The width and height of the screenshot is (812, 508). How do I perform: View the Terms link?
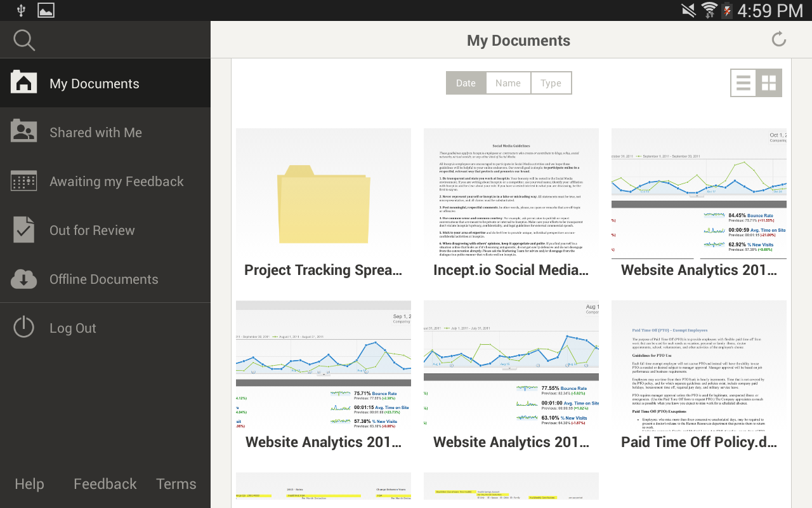pyautogui.click(x=176, y=484)
